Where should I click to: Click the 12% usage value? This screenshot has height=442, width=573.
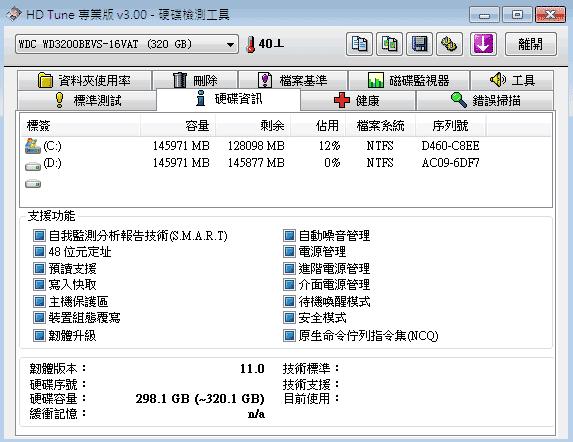click(x=329, y=146)
